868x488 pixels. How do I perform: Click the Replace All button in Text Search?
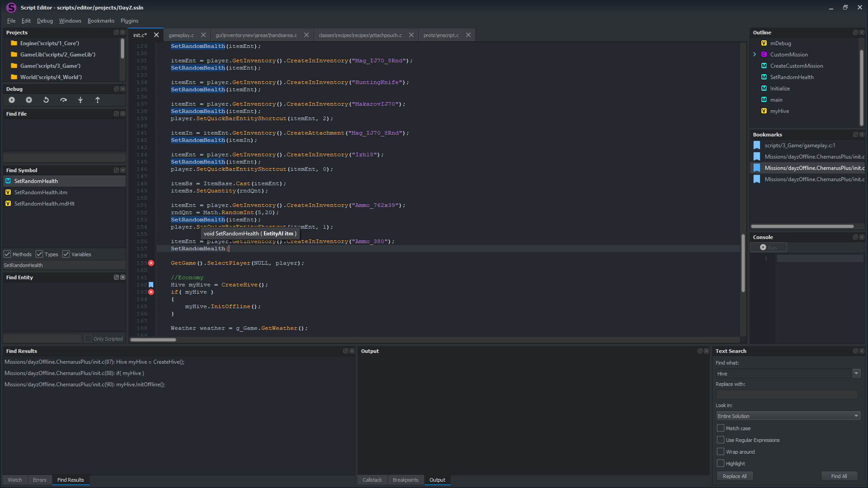735,475
